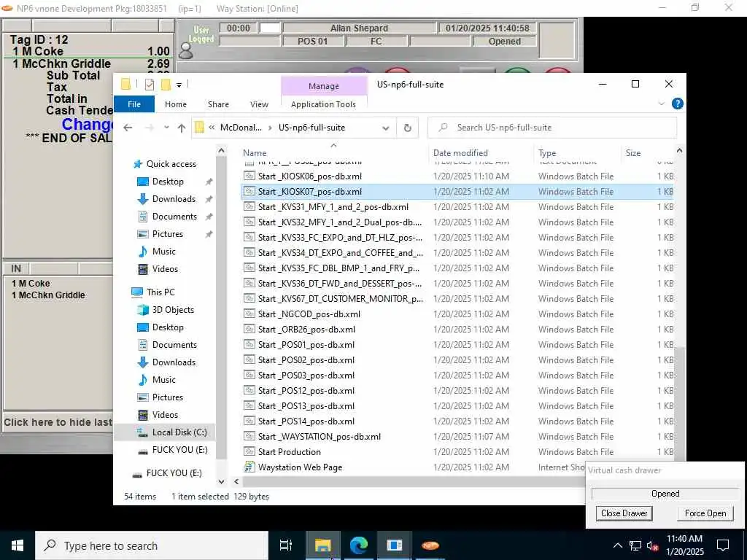Image resolution: width=747 pixels, height=560 pixels.
Task: Open Explorer Help question mark icon
Action: click(677, 104)
